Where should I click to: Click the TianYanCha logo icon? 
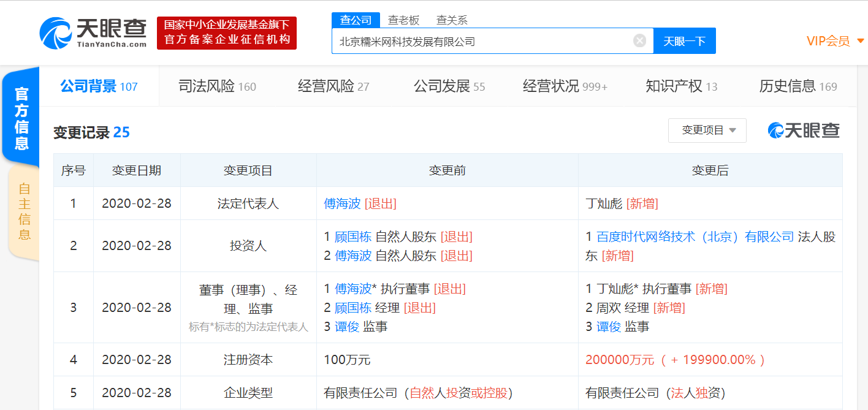pos(56,33)
